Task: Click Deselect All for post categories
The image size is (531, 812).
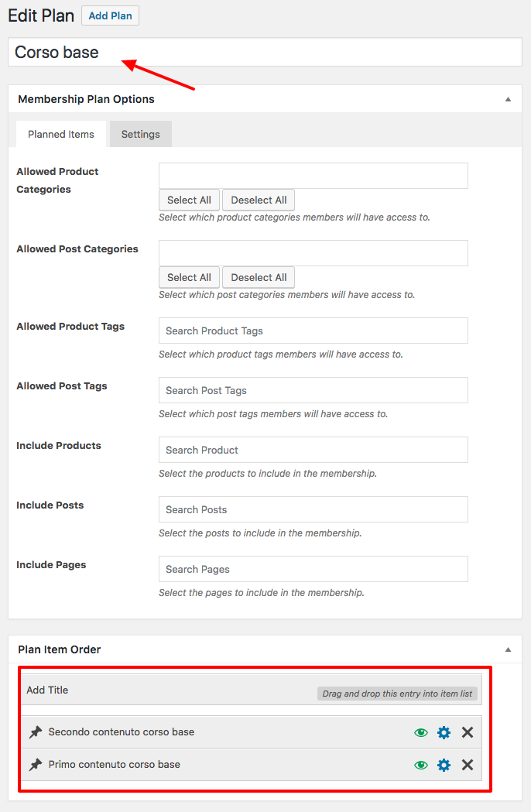Action: [259, 278]
